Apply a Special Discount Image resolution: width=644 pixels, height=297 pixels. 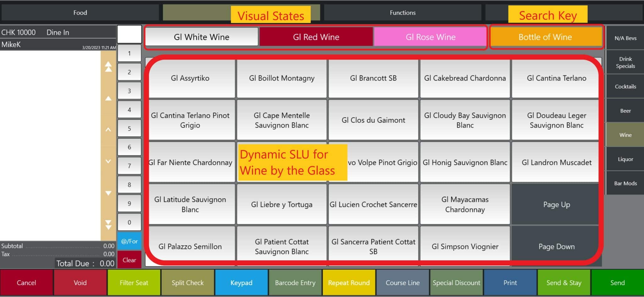(x=457, y=283)
